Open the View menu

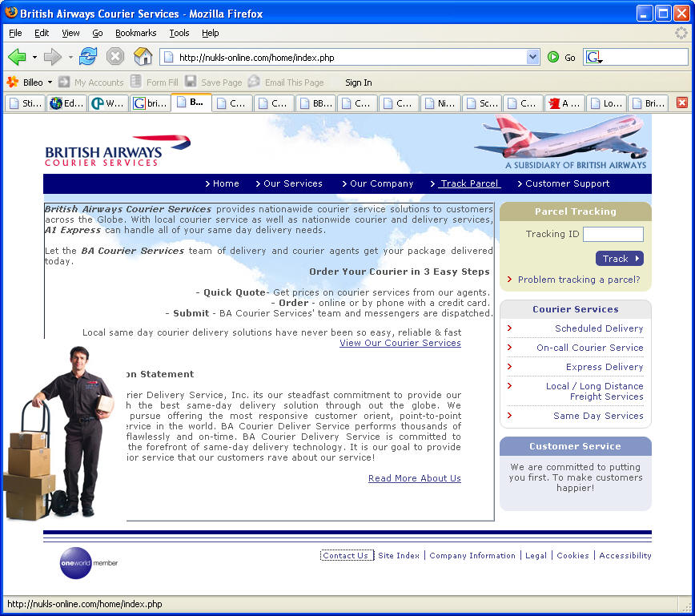point(70,33)
